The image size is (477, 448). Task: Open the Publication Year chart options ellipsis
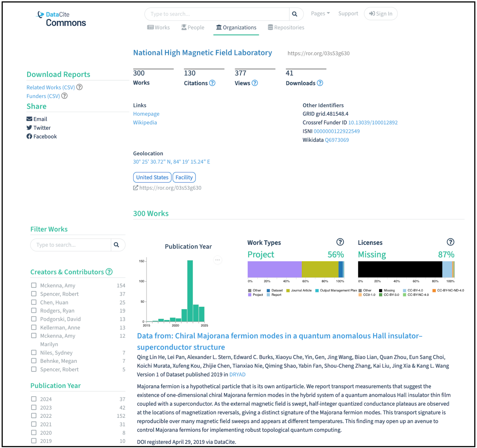click(x=217, y=260)
